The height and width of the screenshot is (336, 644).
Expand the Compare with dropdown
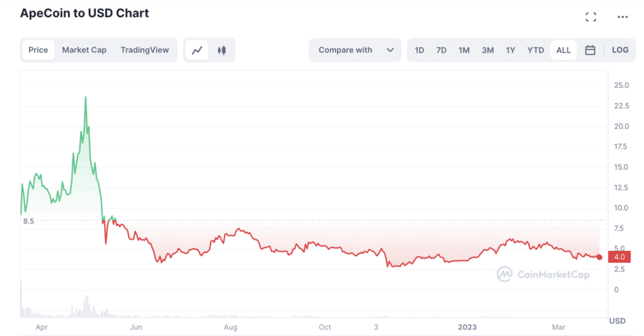355,50
